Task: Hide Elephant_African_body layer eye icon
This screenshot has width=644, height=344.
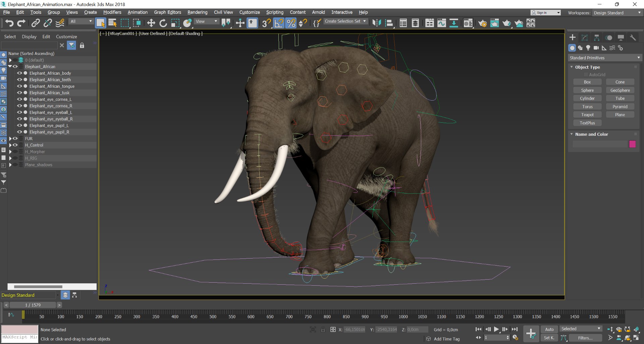Action: [19, 73]
